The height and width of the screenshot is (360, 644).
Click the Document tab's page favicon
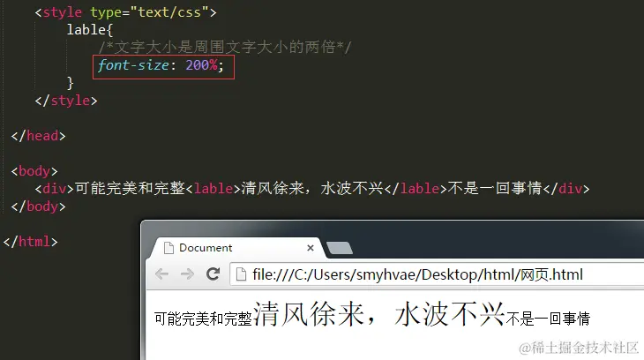coord(168,248)
